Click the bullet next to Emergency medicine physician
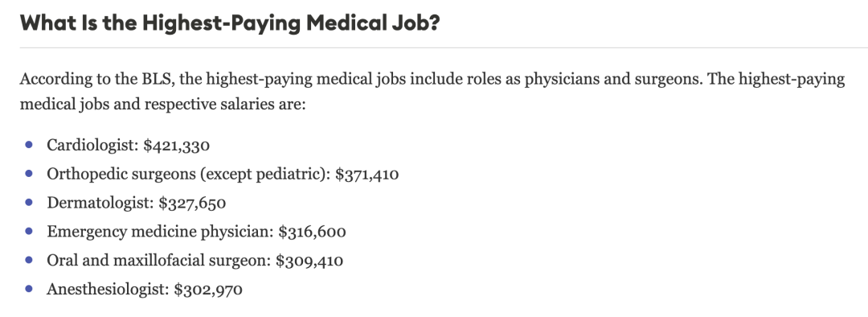 29,231
